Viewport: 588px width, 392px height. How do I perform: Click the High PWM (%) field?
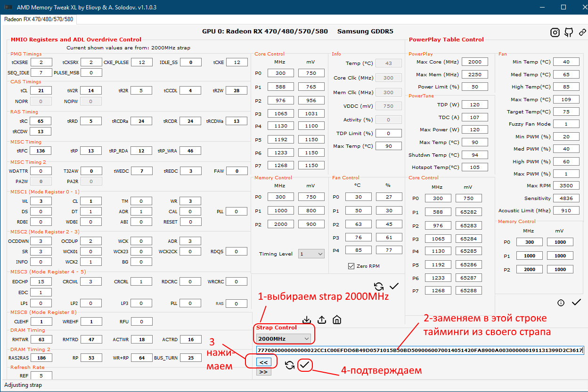566,161
